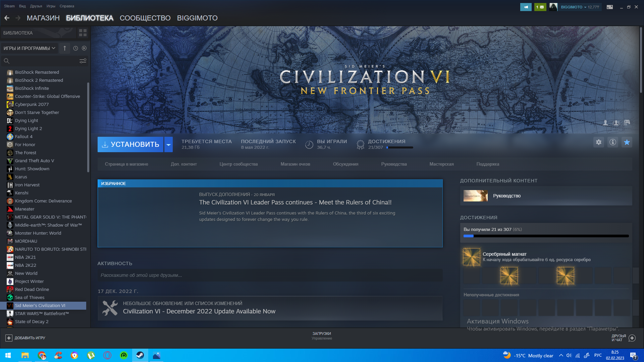Click the library search field

coord(40,61)
